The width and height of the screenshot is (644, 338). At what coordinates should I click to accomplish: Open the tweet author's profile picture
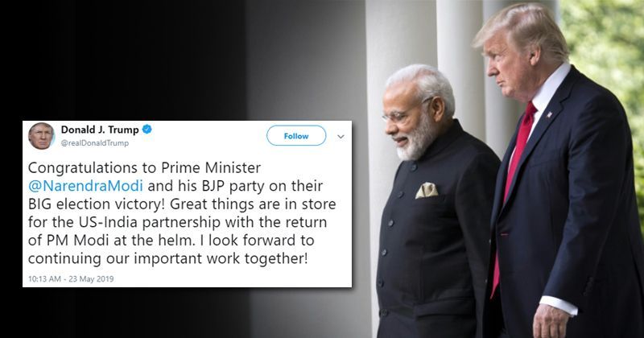pos(41,136)
